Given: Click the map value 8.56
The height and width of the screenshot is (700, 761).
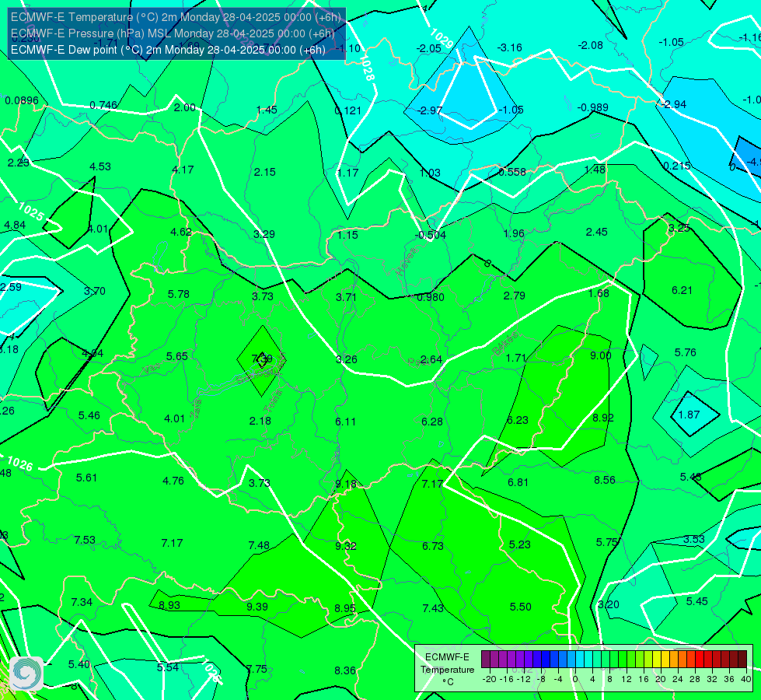Looking at the screenshot, I should pyautogui.click(x=605, y=480).
